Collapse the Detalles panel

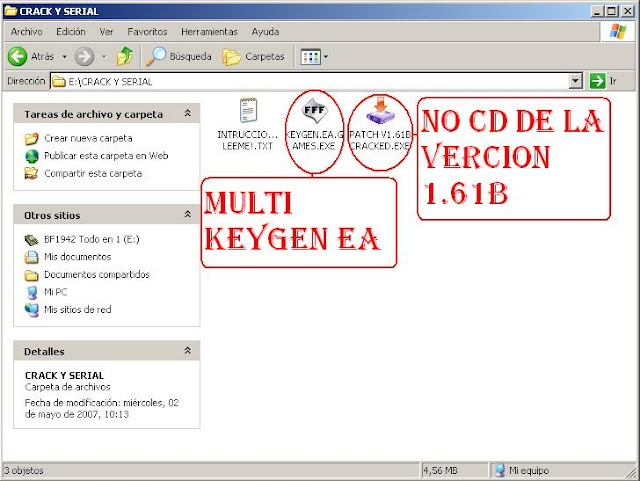[x=187, y=350]
